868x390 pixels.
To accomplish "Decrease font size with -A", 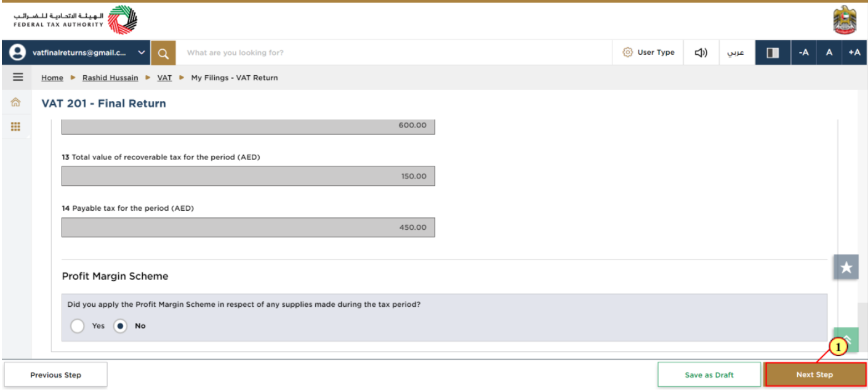I will point(803,53).
